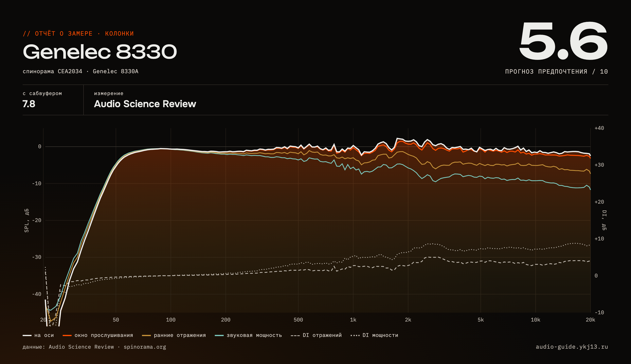Click the "50" frequency axis label
The width and height of the screenshot is (631, 364).
(116, 320)
